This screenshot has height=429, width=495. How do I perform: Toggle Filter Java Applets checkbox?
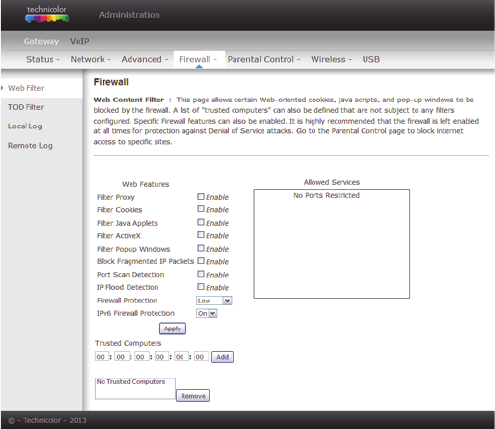click(x=201, y=222)
